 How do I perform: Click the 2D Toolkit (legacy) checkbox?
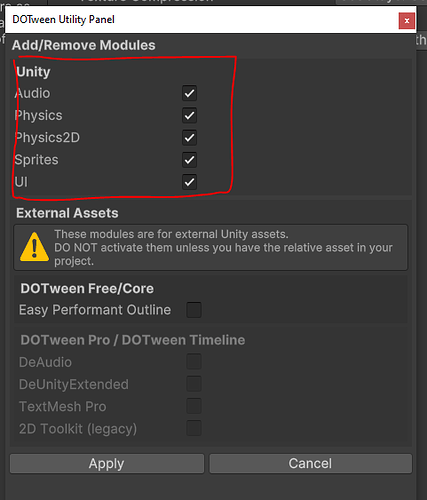(x=194, y=428)
